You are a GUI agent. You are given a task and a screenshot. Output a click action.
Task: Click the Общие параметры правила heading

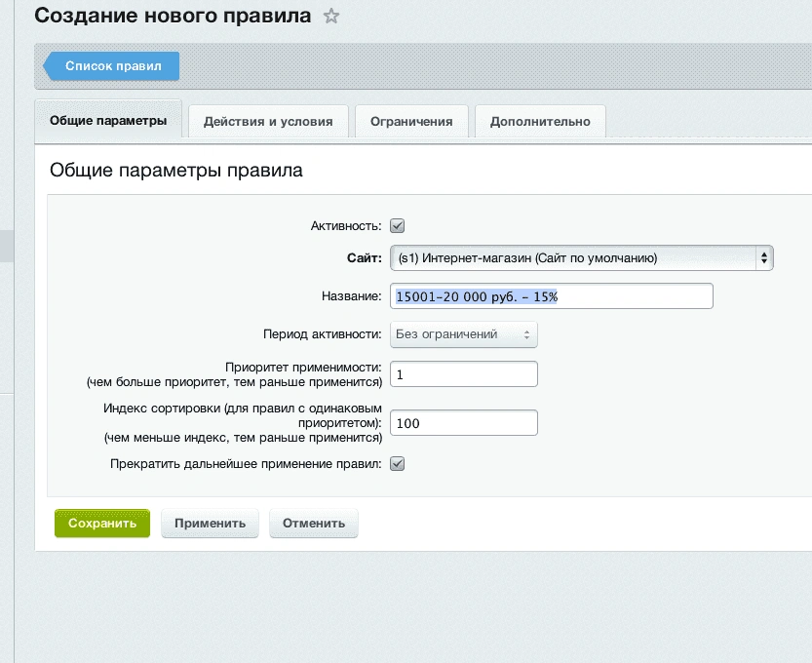176,171
